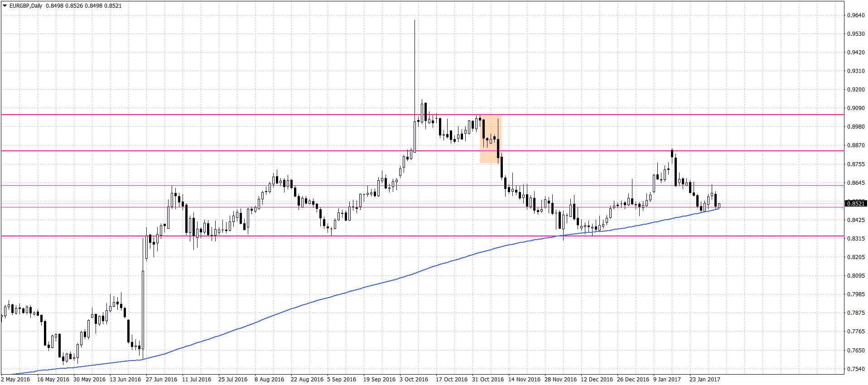This screenshot has height=385, width=868.
Task: Click the 0.8095 price axis label
Action: 856,276
